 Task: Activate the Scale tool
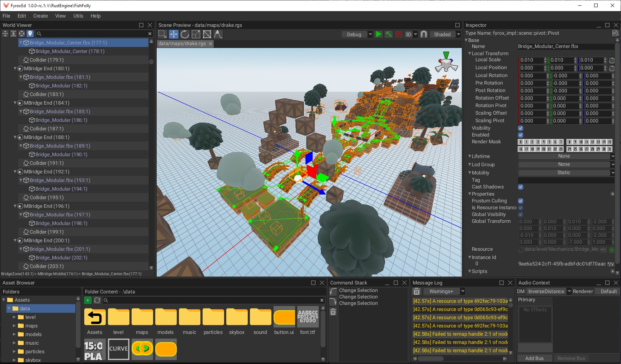point(196,34)
